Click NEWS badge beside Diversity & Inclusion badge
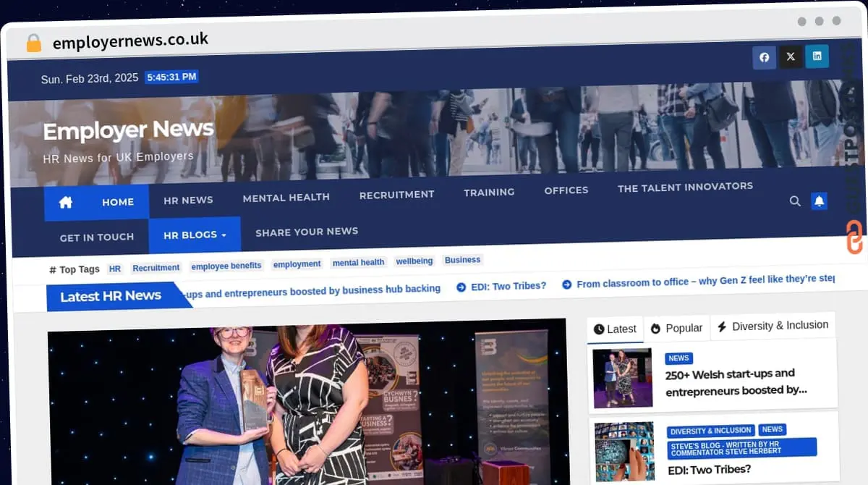 (773, 429)
